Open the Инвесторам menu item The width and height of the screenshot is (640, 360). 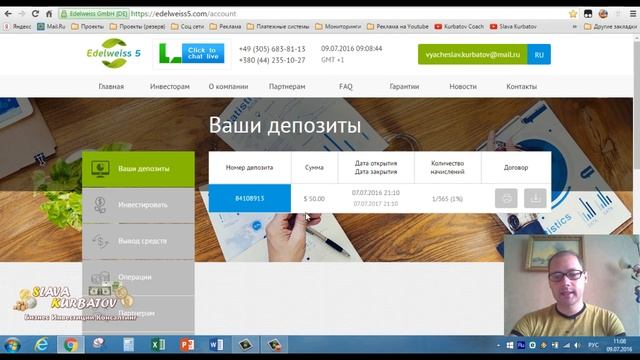[x=169, y=87]
